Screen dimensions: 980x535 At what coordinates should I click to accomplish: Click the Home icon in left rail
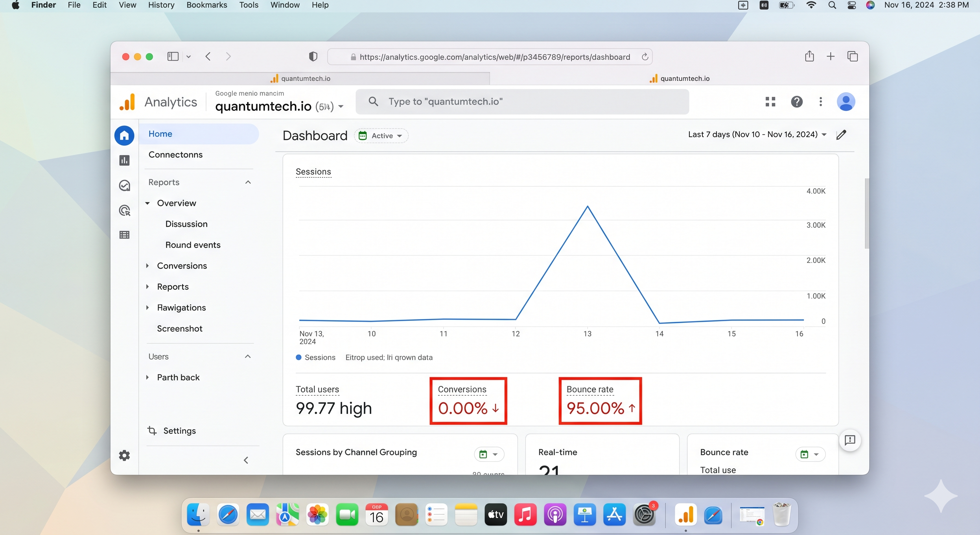pos(124,135)
